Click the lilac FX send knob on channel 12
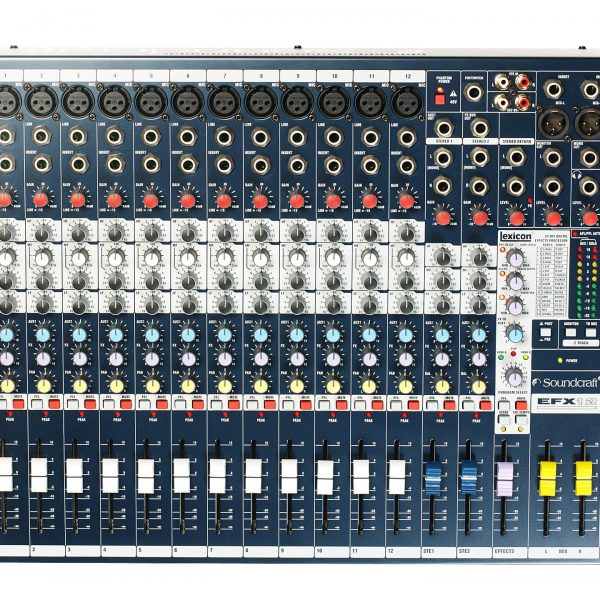The image size is (600, 600). [x=405, y=359]
